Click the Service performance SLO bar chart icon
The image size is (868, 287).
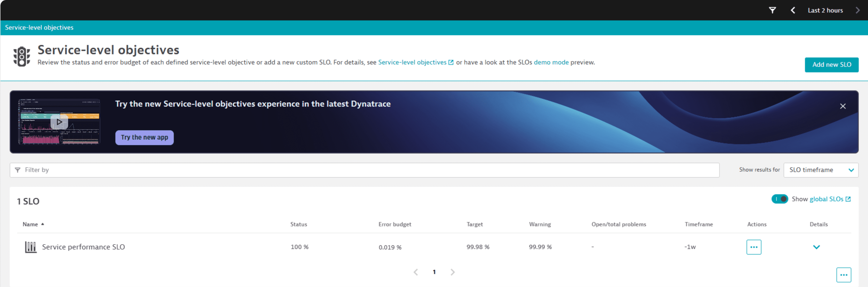click(31, 247)
